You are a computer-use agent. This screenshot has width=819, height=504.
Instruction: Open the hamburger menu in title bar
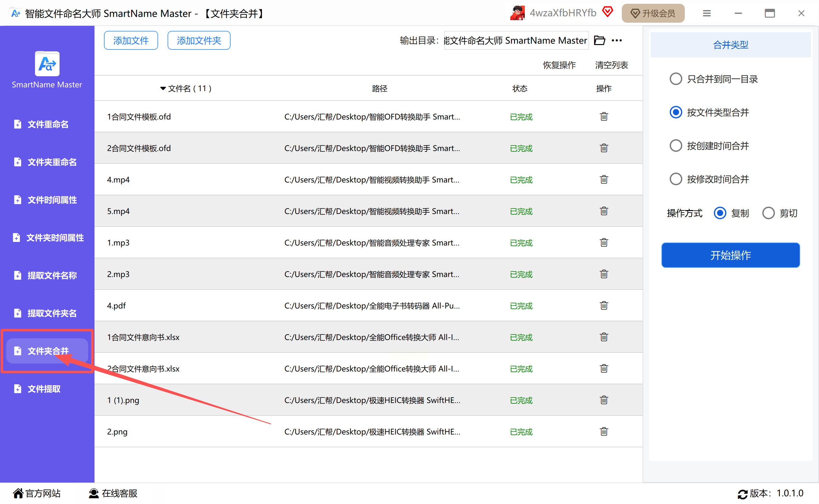tap(706, 13)
